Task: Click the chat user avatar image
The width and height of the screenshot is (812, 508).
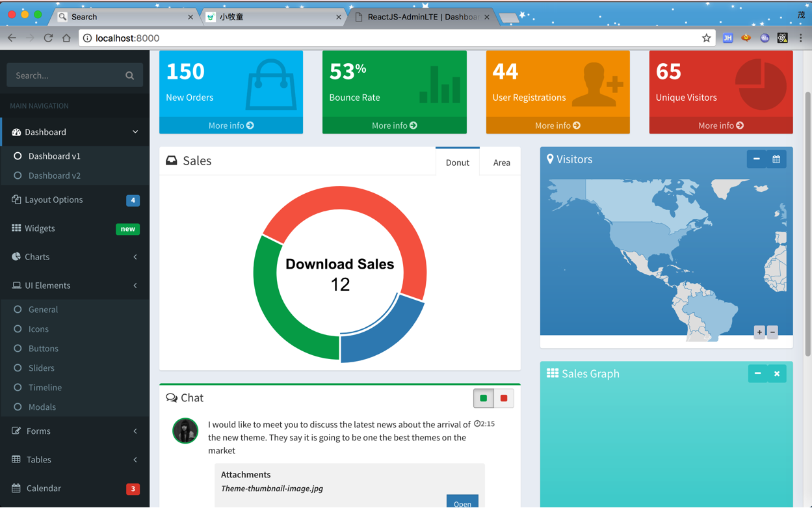Action: (x=185, y=431)
